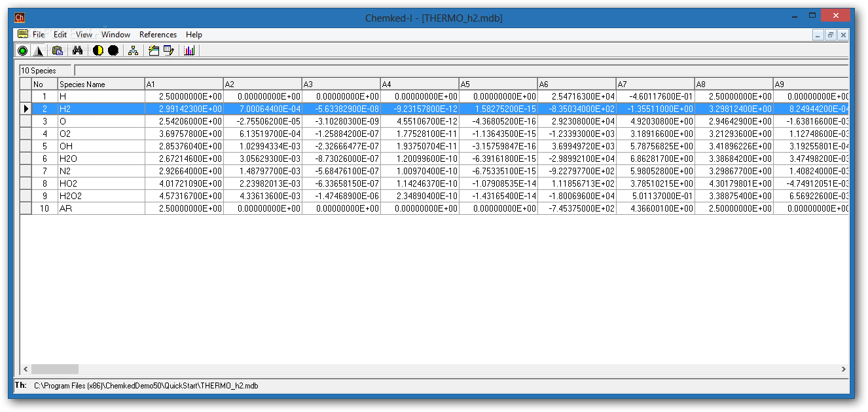Click the edit table pencil icon
The image size is (868, 412).
click(169, 50)
